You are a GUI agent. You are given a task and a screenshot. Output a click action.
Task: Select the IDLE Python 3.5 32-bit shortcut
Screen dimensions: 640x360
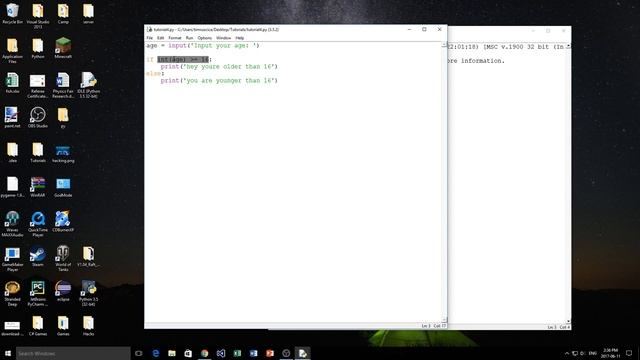click(88, 86)
